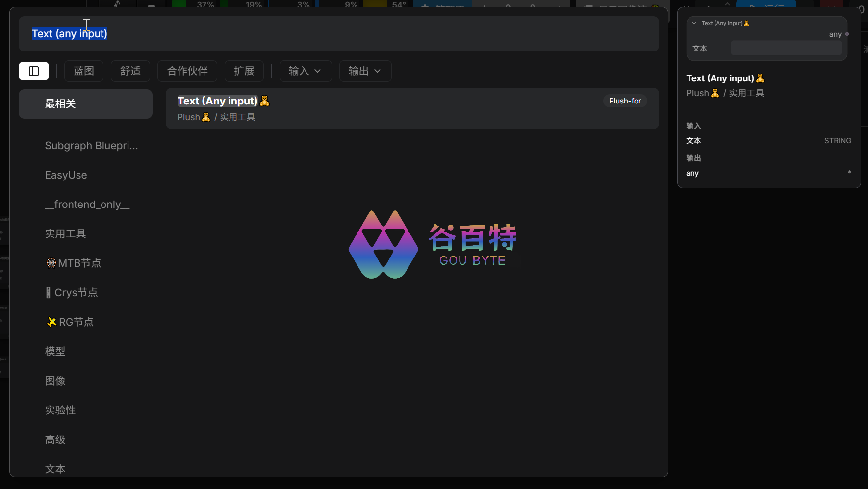Enable the 舒适 filter chip
Viewport: 868px width, 489px height.
(130, 71)
